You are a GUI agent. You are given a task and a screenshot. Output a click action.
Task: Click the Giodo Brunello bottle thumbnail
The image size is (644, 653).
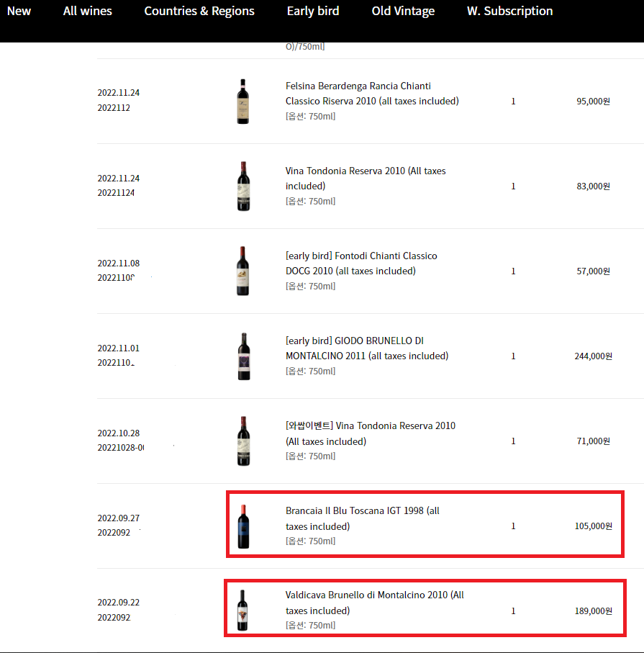pos(243,356)
